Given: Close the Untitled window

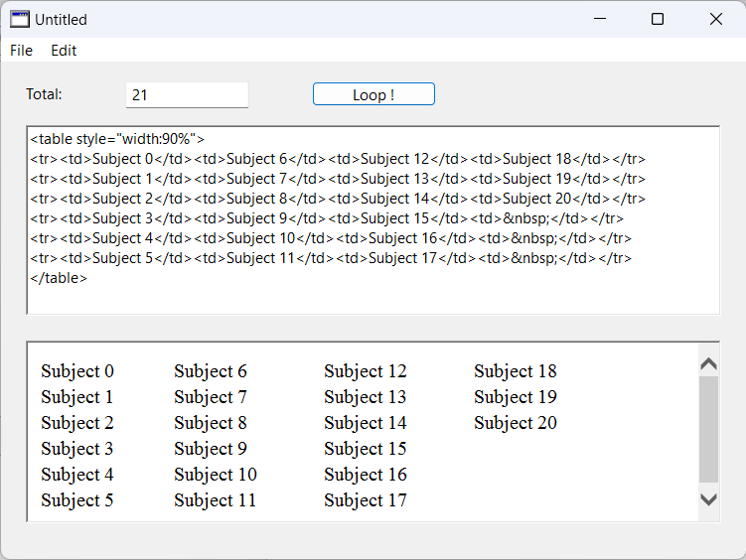Looking at the screenshot, I should pos(716,19).
